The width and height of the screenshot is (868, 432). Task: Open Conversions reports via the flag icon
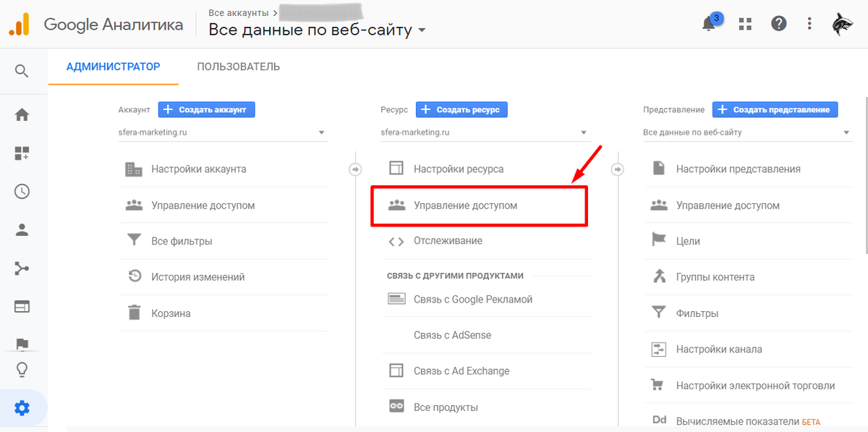[22, 344]
